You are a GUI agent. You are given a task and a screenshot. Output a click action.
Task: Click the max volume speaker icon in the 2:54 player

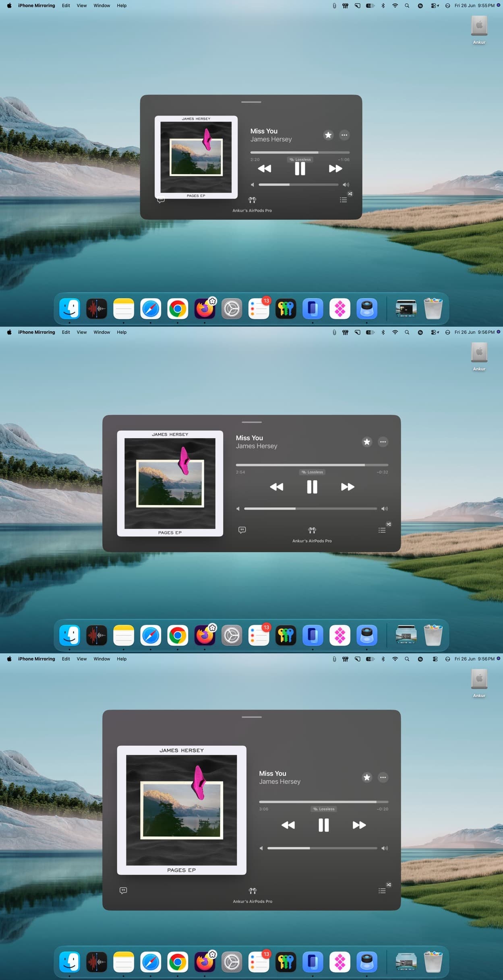coord(385,509)
